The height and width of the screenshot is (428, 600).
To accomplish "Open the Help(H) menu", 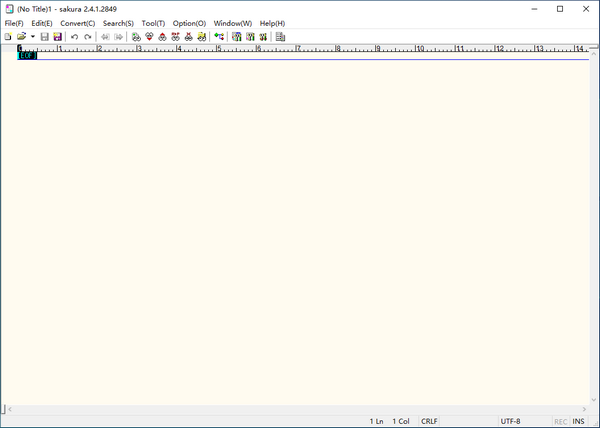I will [x=272, y=23].
